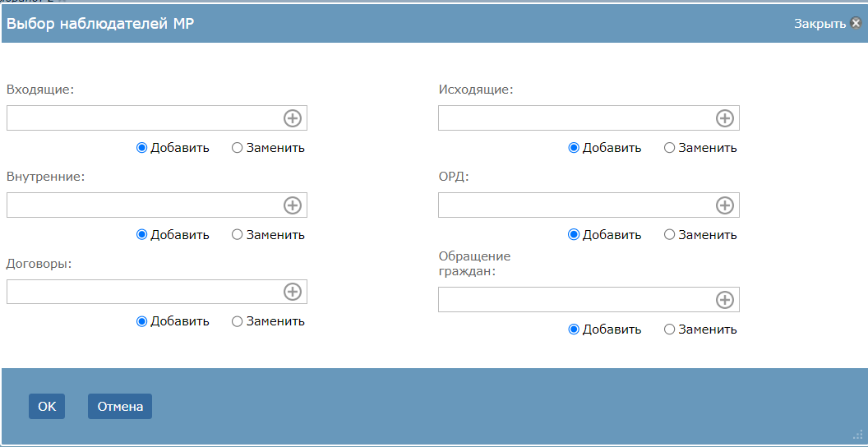Click the plus icon in Договоры field

click(x=293, y=292)
